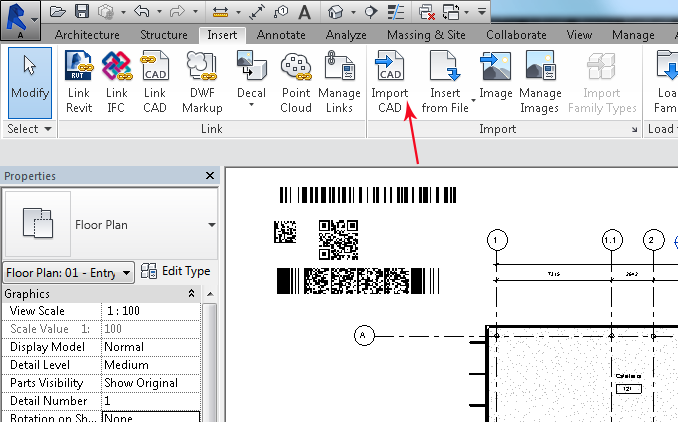
Task: Click the Link CAD button
Action: [155, 82]
